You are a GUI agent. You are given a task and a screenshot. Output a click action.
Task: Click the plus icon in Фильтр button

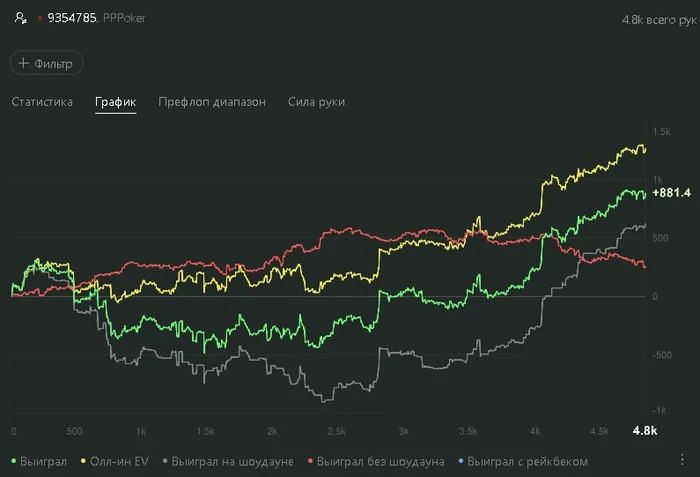click(x=24, y=63)
